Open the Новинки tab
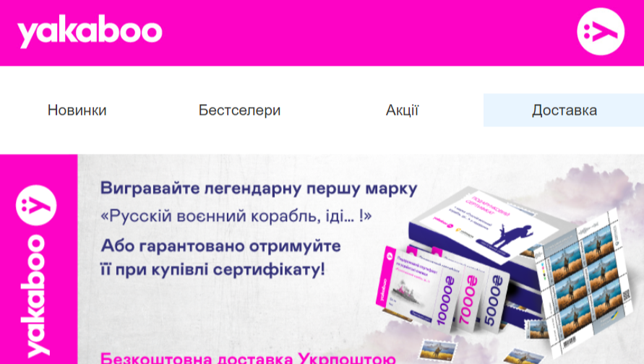 pyautogui.click(x=77, y=110)
